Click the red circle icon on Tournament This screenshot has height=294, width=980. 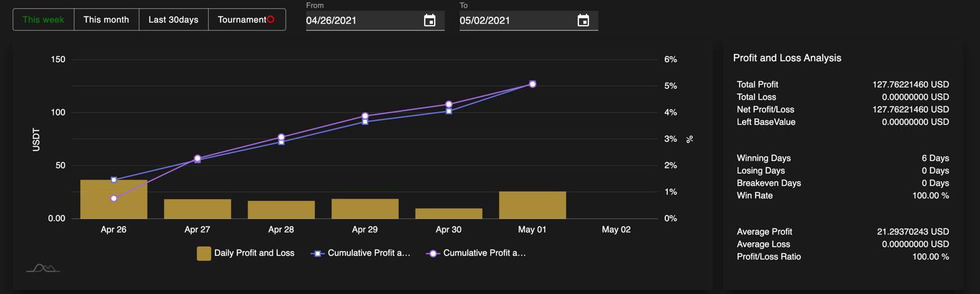click(x=271, y=19)
